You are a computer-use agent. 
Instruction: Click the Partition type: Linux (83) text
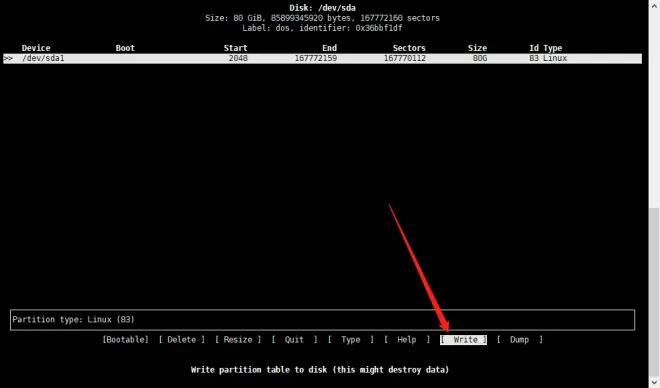pyautogui.click(x=73, y=319)
